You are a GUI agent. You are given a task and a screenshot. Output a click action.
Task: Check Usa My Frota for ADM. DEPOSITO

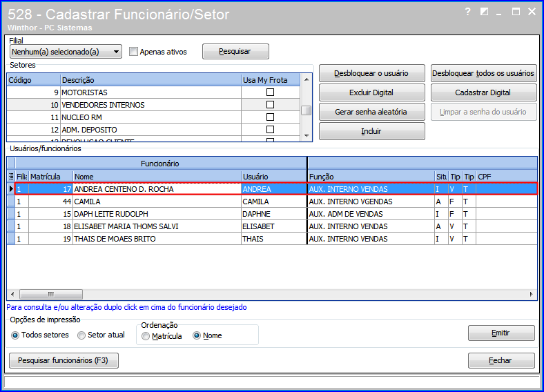tap(270, 129)
